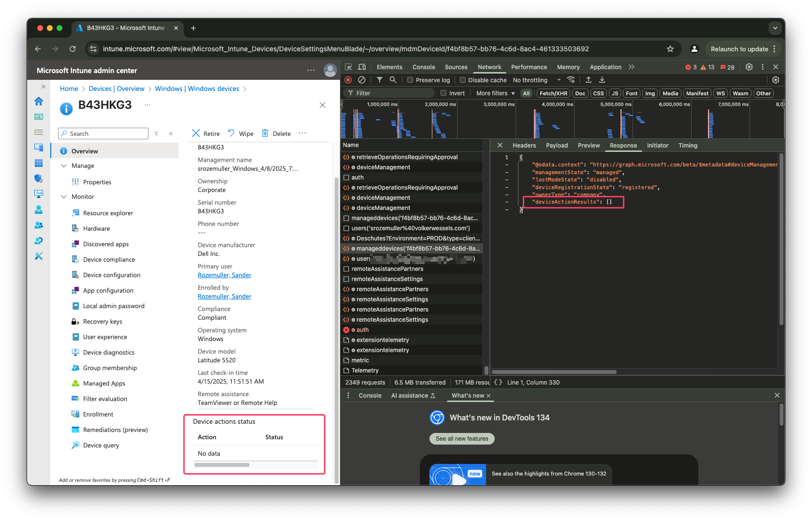This screenshot has height=521, width=812.
Task: Click the DevTools inspect element icon
Action: click(348, 67)
